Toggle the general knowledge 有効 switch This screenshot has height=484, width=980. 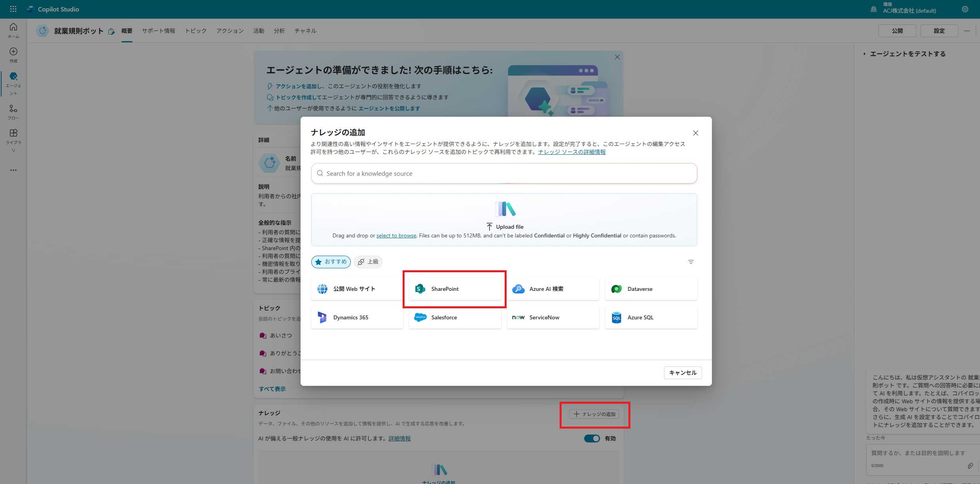[x=592, y=438]
